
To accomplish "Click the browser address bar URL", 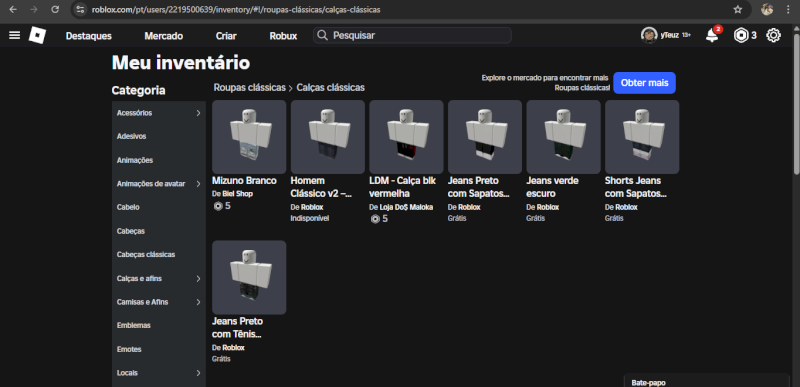I will [x=236, y=10].
